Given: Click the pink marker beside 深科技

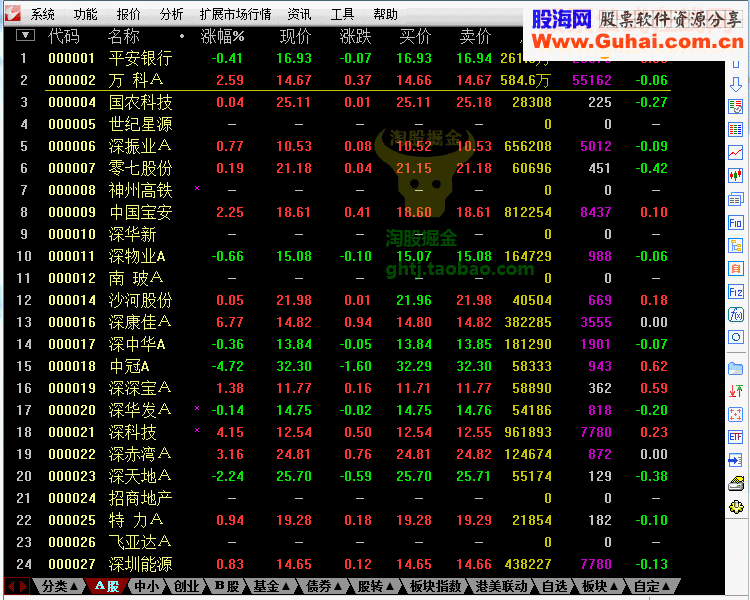Looking at the screenshot, I should coord(197,430).
